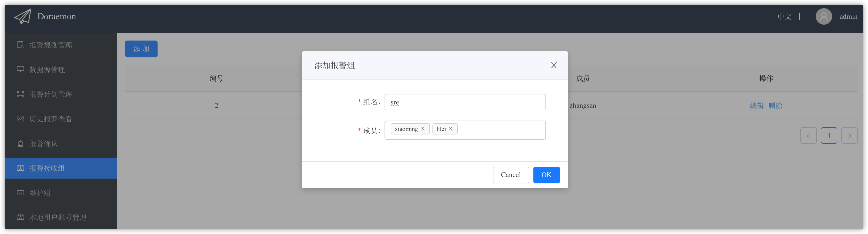Select the 维护组 calendar icon
Screen dimensions: 868x234
pyautogui.click(x=20, y=192)
